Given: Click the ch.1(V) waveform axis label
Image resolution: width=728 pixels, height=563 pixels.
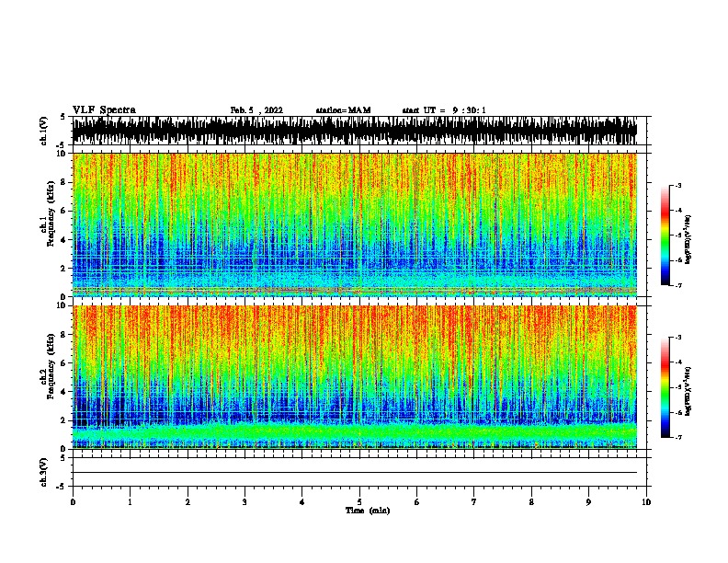Looking at the screenshot, I should (44, 131).
